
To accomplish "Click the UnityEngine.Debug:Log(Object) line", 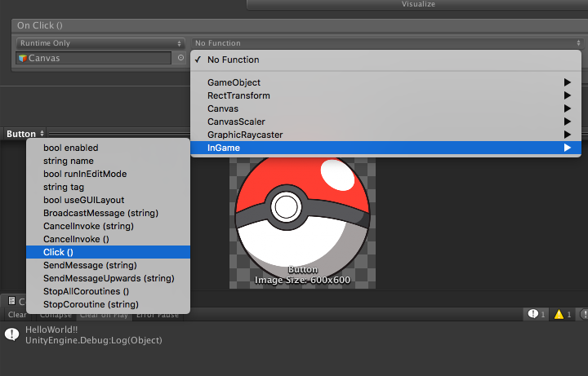I will tap(94, 340).
